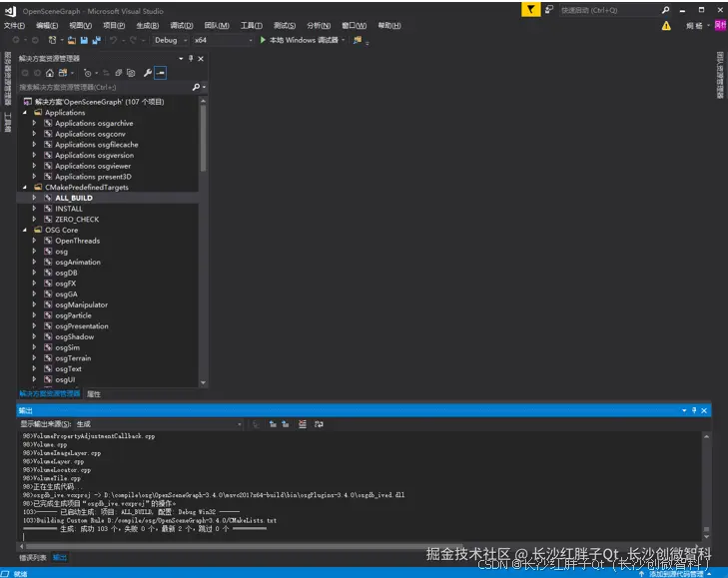Click the pending changes filter clock icon
This screenshot has height=578, width=728.
(87, 73)
